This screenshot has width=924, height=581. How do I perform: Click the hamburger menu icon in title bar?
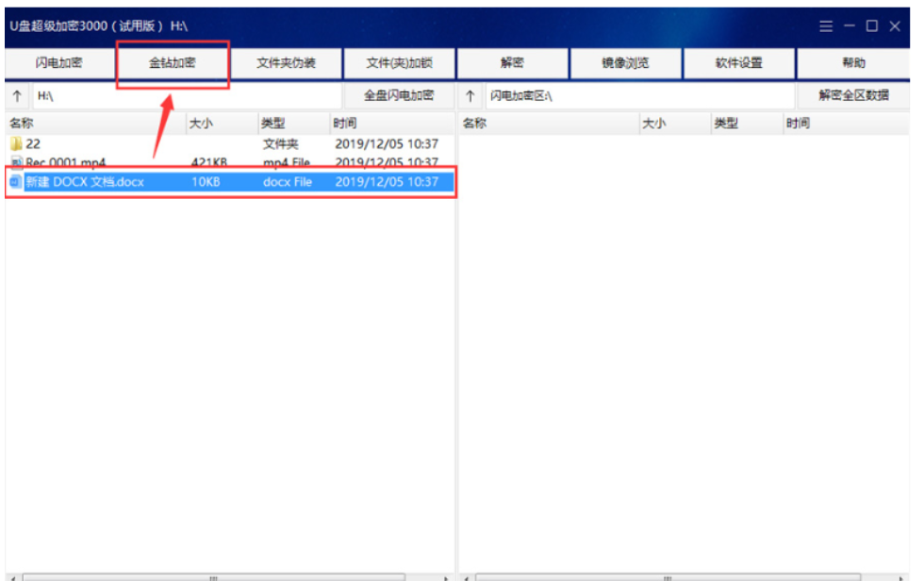[826, 26]
